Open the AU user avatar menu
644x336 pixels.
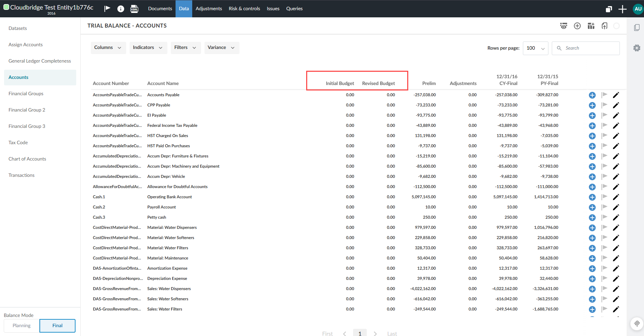(638, 9)
